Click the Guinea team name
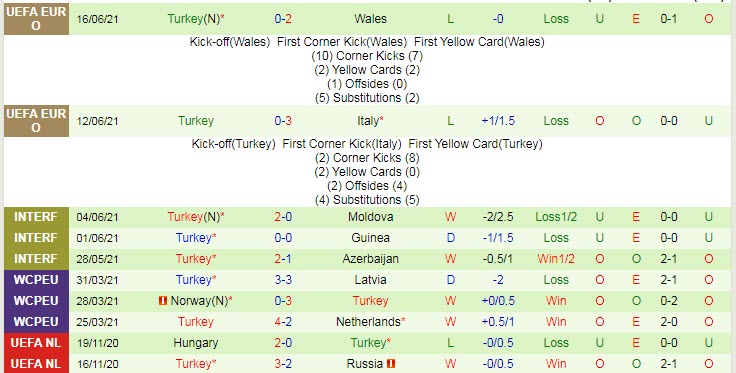This screenshot has height=373, width=736. coord(370,238)
